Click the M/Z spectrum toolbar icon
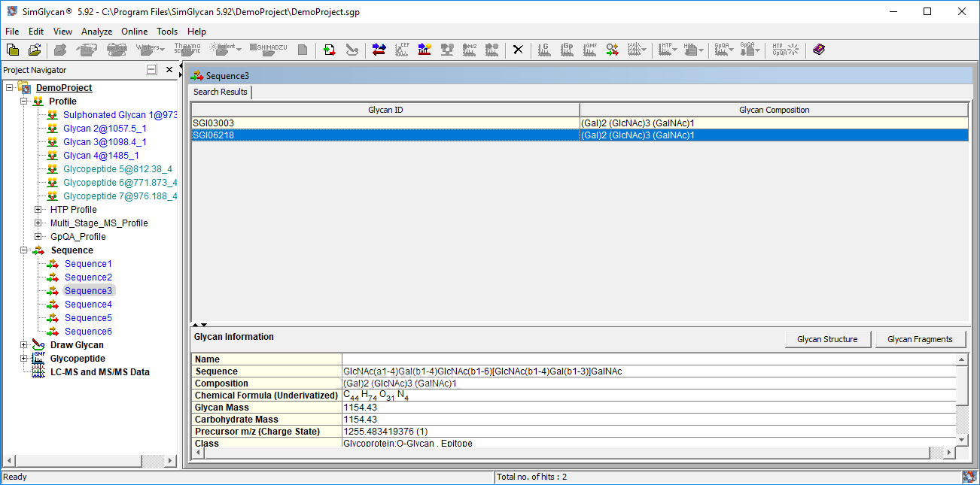The height and width of the screenshot is (485, 980). point(470,50)
